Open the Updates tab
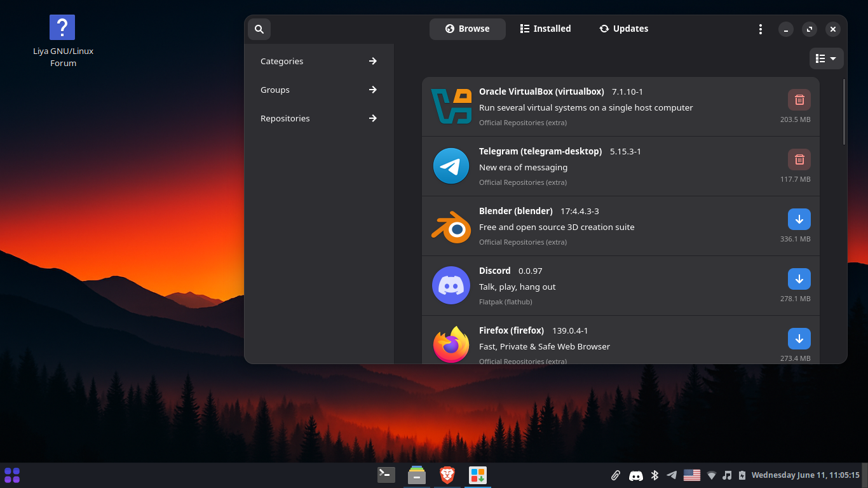868x488 pixels. (623, 29)
